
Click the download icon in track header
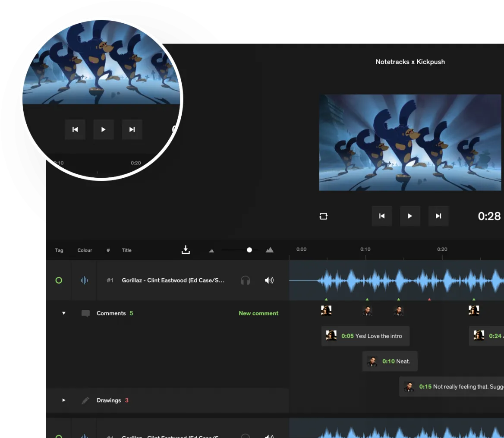coord(186,250)
